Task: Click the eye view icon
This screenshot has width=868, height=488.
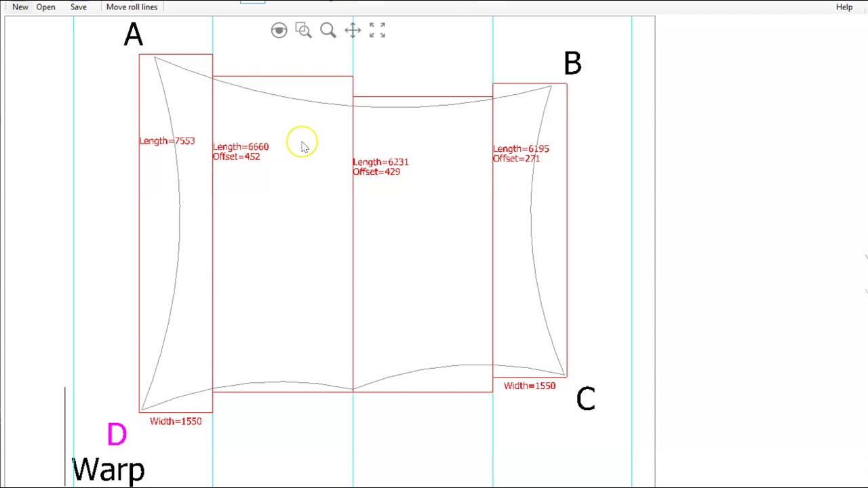Action: 279,30
